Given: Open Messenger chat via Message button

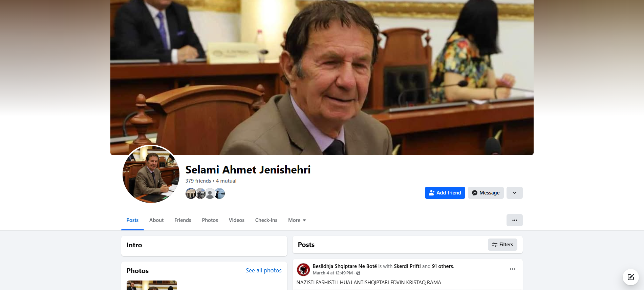Looking at the screenshot, I should pyautogui.click(x=486, y=193).
